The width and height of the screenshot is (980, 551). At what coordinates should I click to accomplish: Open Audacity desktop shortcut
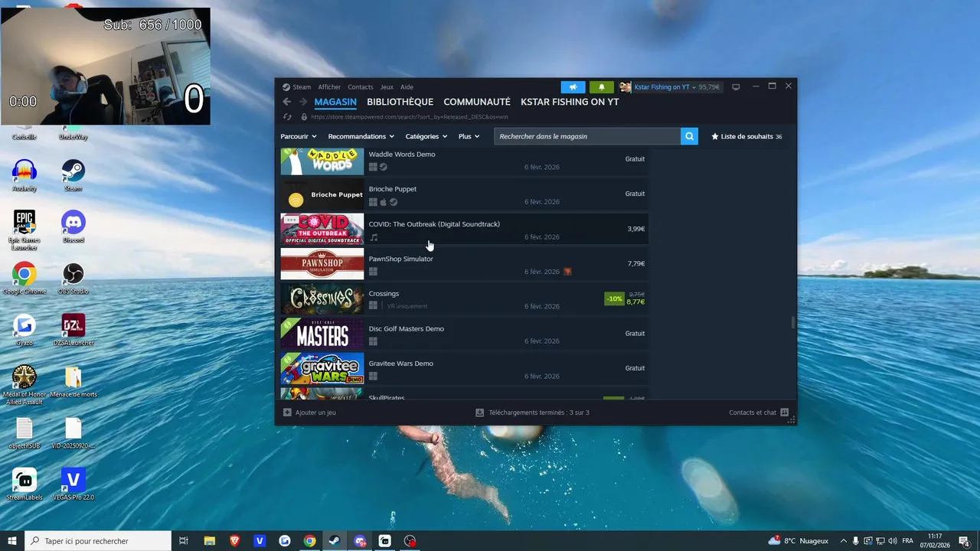pos(24,175)
